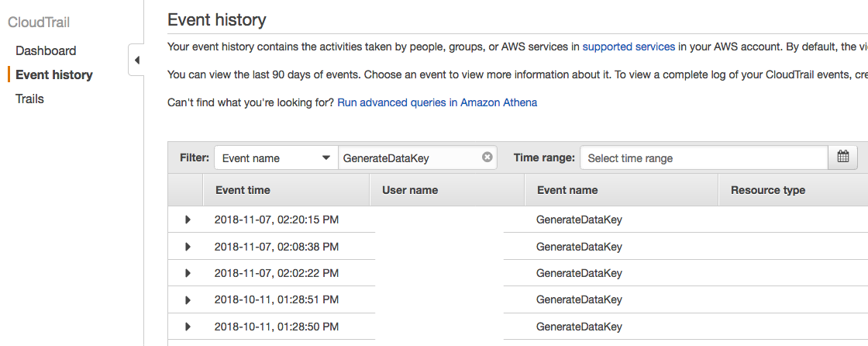Viewport: 868px width, 346px height.
Task: Open the calendar date picker icon
Action: coord(842,157)
